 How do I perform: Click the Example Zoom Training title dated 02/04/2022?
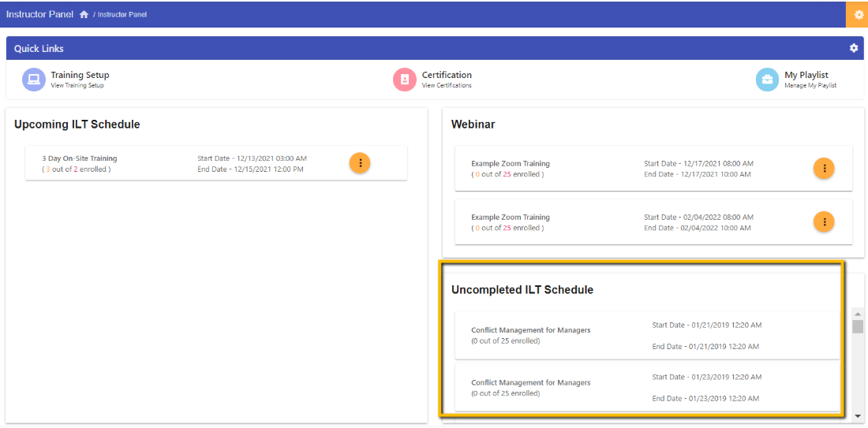pos(511,218)
